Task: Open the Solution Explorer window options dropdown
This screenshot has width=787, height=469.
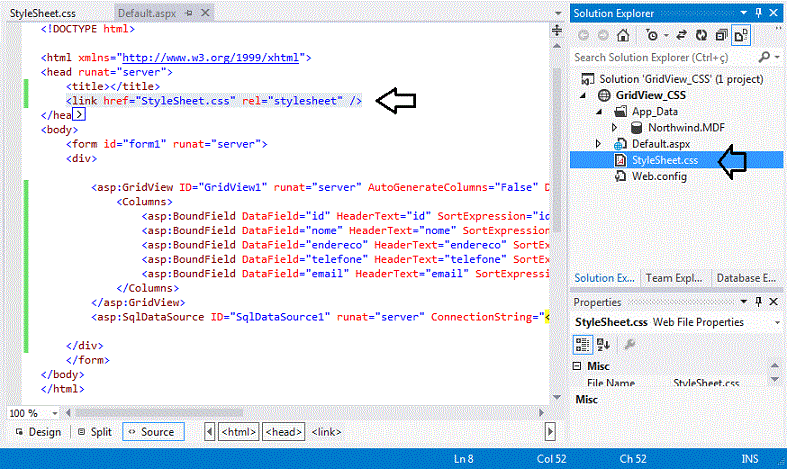Action: pos(744,13)
